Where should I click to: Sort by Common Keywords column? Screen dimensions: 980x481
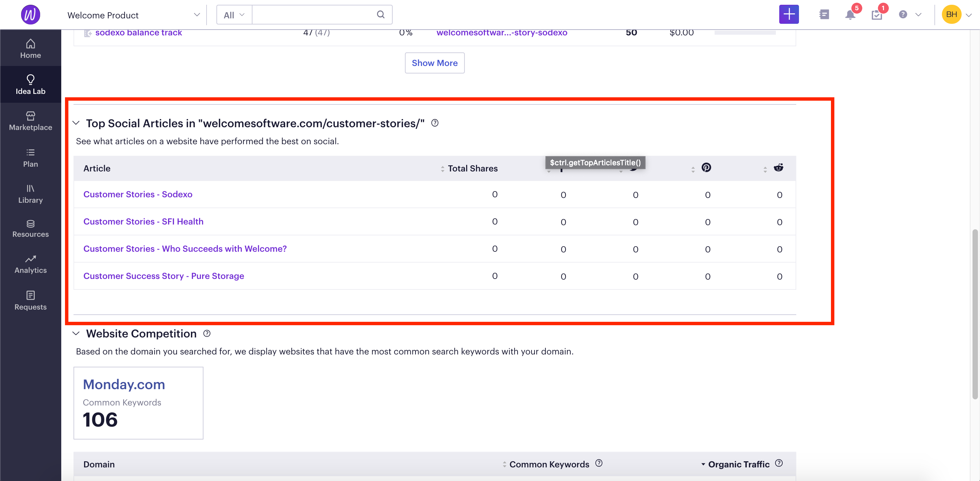point(545,464)
